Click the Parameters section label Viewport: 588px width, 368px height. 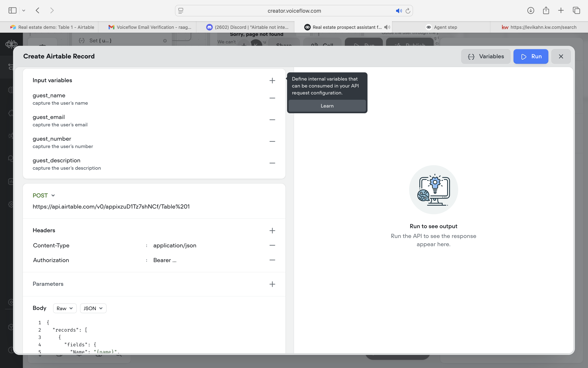48,284
